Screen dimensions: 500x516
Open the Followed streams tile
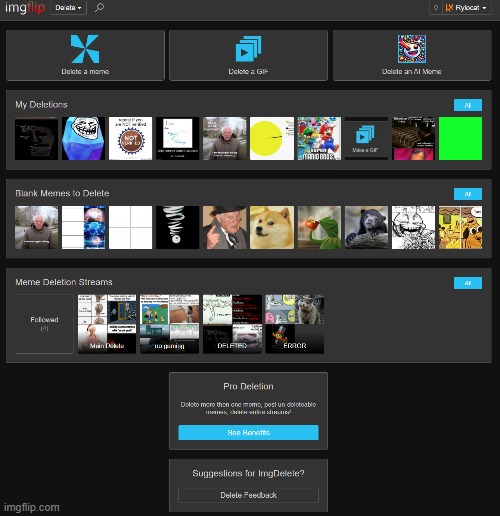(44, 324)
